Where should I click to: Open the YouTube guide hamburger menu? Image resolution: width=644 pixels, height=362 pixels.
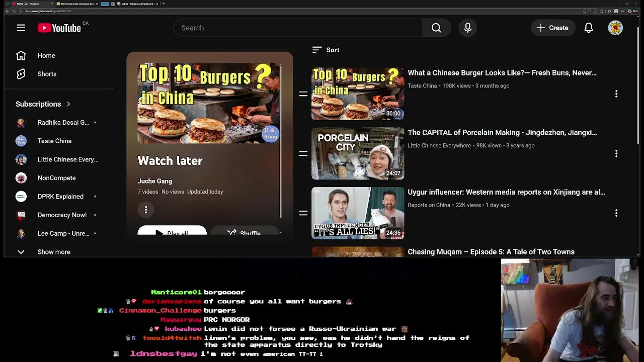click(21, 28)
